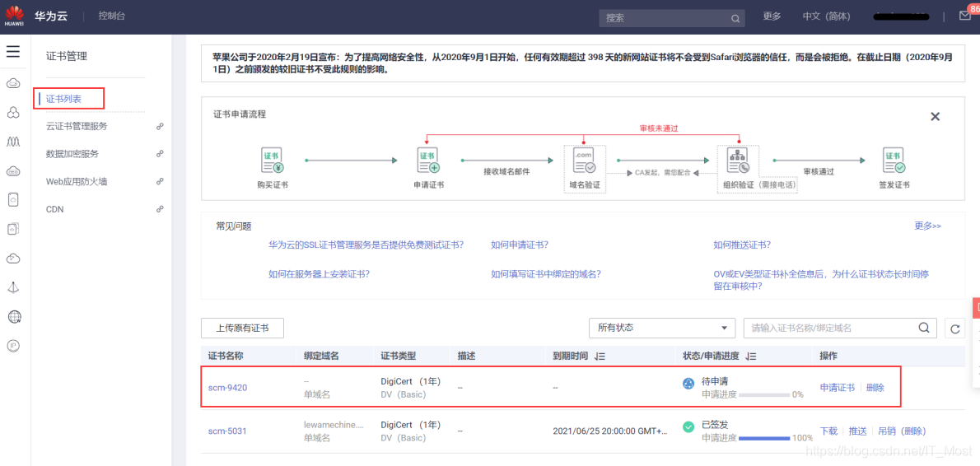Click 推送 for scm-5031
Viewport: 980px width, 466px height.
click(857, 431)
